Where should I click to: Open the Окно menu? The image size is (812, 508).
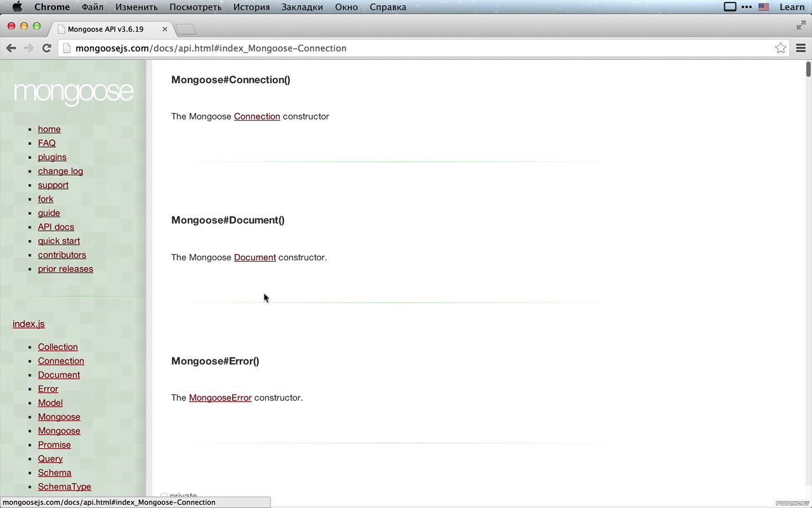click(346, 7)
